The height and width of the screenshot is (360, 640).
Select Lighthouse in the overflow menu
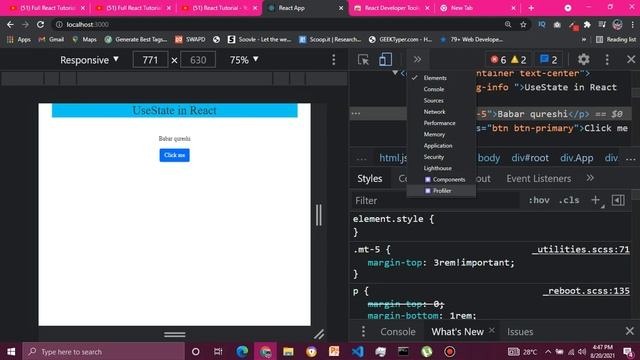coord(438,168)
